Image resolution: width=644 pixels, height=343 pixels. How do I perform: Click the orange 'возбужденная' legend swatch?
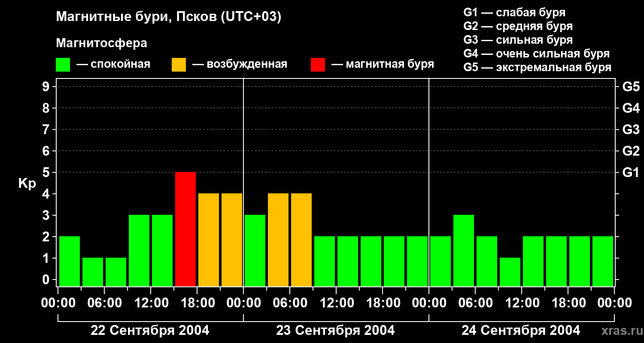179,65
